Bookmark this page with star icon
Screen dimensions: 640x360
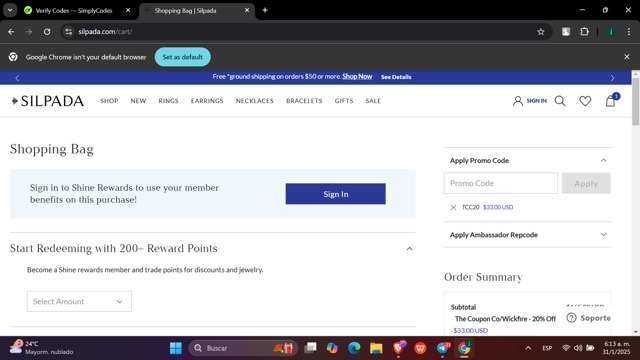541,31
